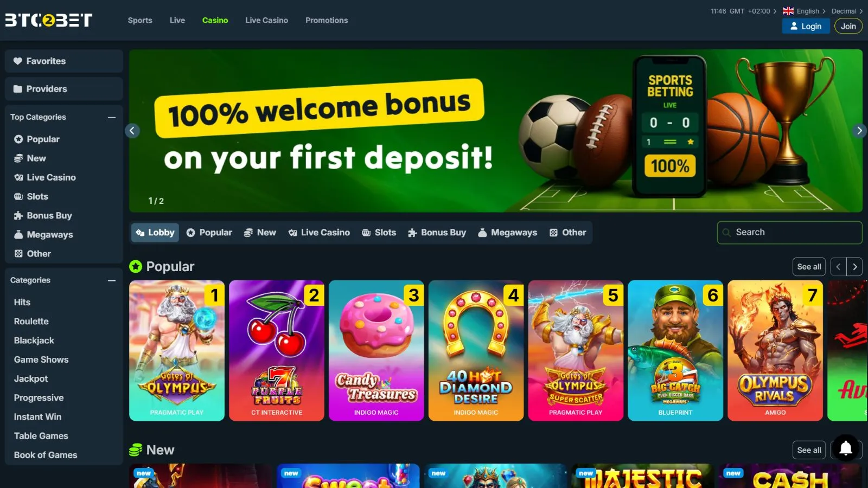Show previous banner slide arrow

tap(132, 131)
